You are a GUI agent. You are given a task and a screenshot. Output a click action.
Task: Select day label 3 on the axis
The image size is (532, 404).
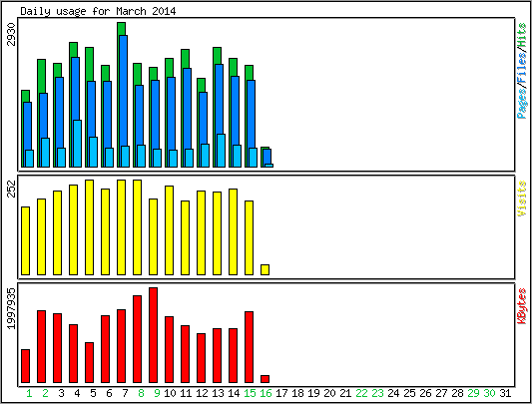61,393
